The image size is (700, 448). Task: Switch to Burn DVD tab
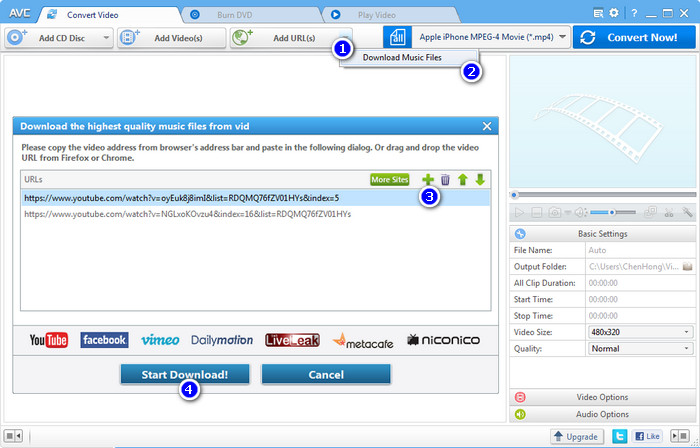click(x=234, y=15)
